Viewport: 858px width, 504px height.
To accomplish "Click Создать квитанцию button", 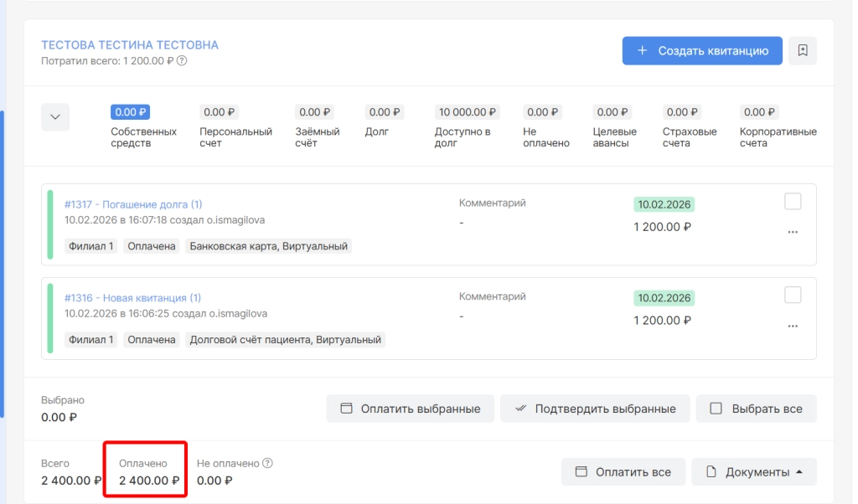I will (702, 50).
